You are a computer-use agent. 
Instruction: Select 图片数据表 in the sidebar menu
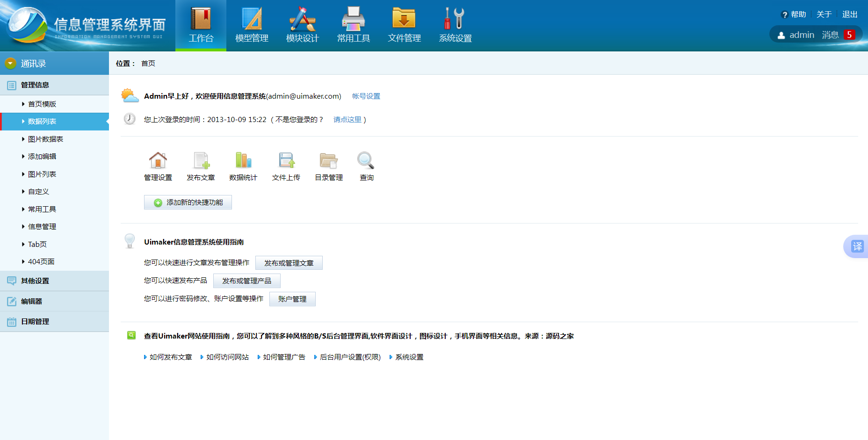pos(45,139)
